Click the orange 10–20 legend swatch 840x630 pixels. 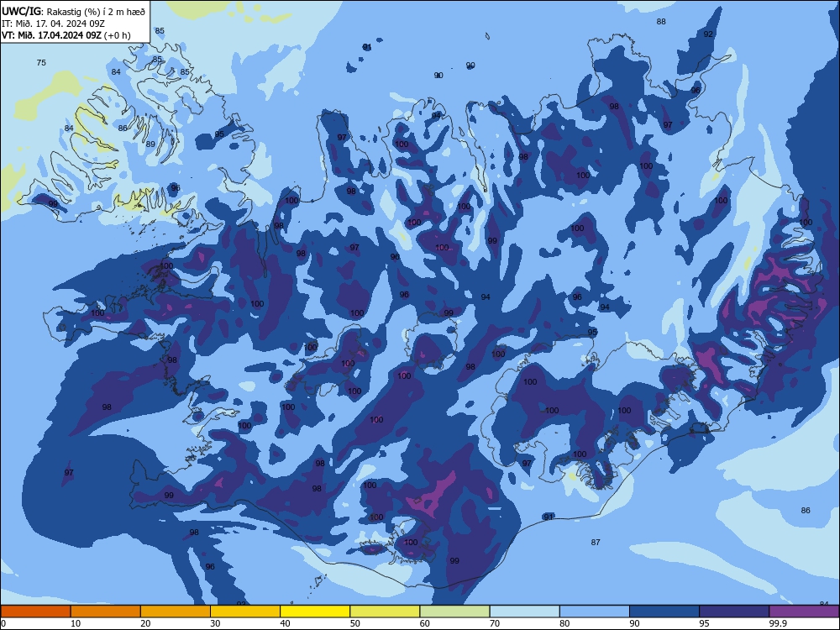pyautogui.click(x=106, y=612)
